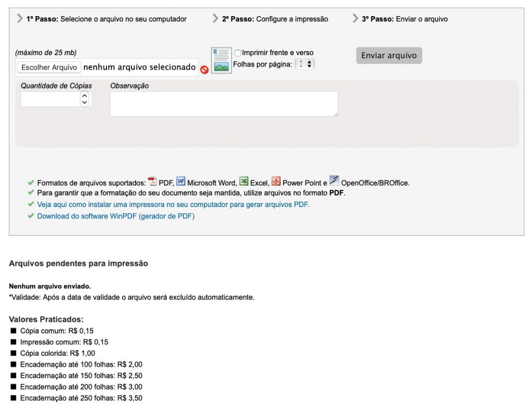The height and width of the screenshot is (414, 532).
Task: Click the Power Point format icon
Action: coord(276,182)
